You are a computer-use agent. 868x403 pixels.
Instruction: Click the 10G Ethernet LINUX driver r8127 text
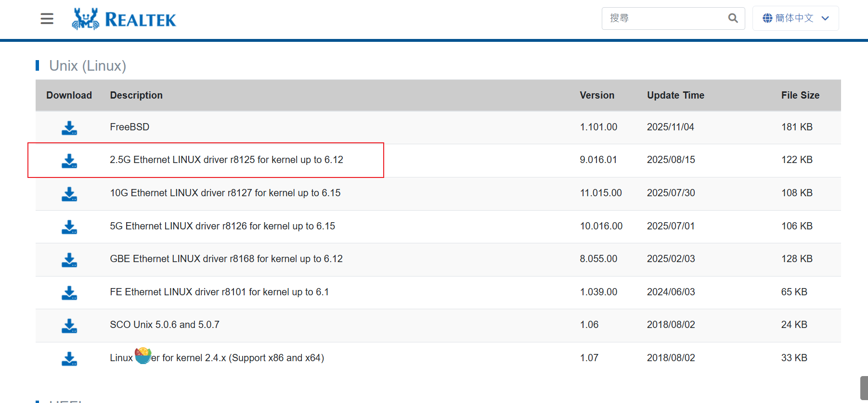click(225, 193)
